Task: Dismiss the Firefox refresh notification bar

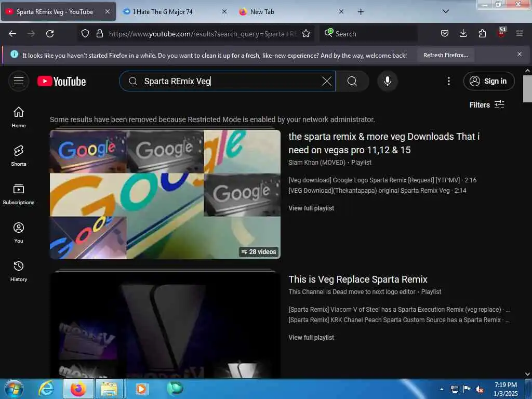Action: tap(520, 54)
